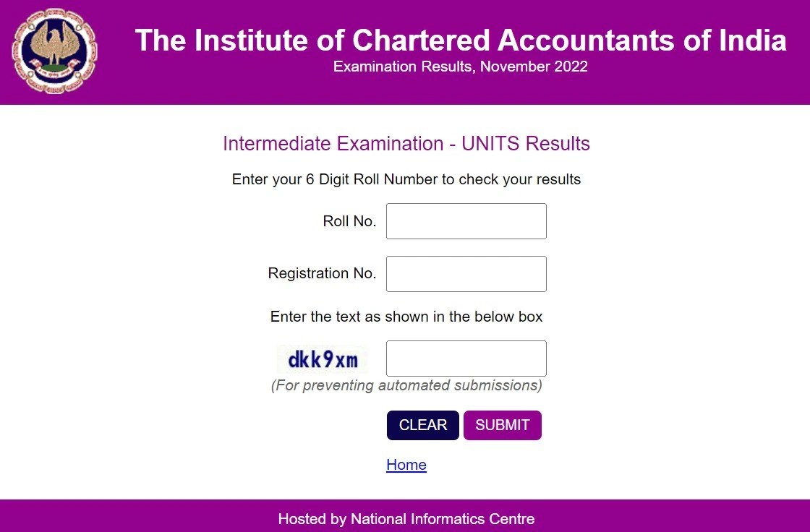
Task: Navigate back using the Home hyperlink
Action: click(406, 465)
